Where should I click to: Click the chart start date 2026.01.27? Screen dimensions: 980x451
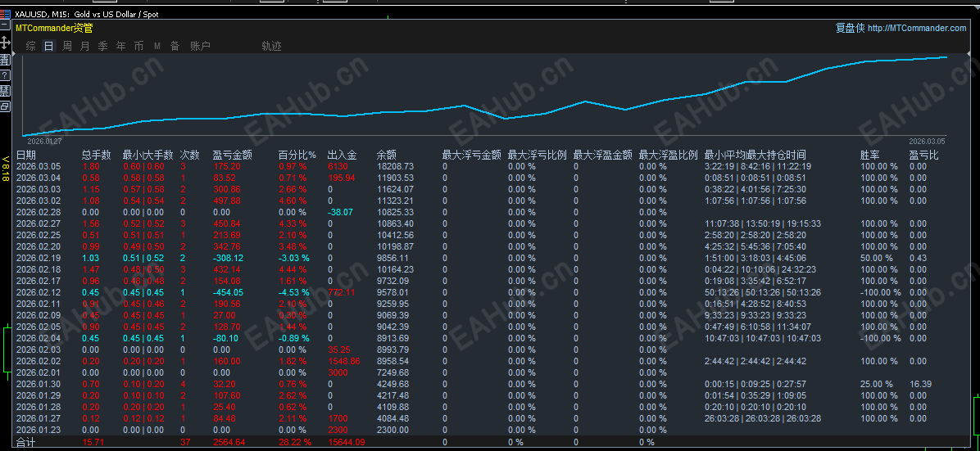click(x=44, y=141)
